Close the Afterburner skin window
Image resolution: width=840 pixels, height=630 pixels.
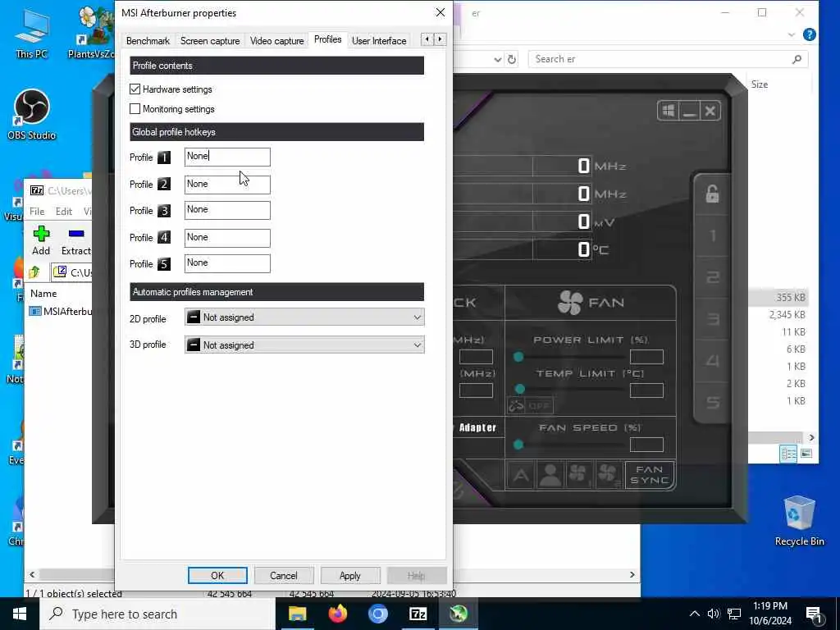point(710,111)
